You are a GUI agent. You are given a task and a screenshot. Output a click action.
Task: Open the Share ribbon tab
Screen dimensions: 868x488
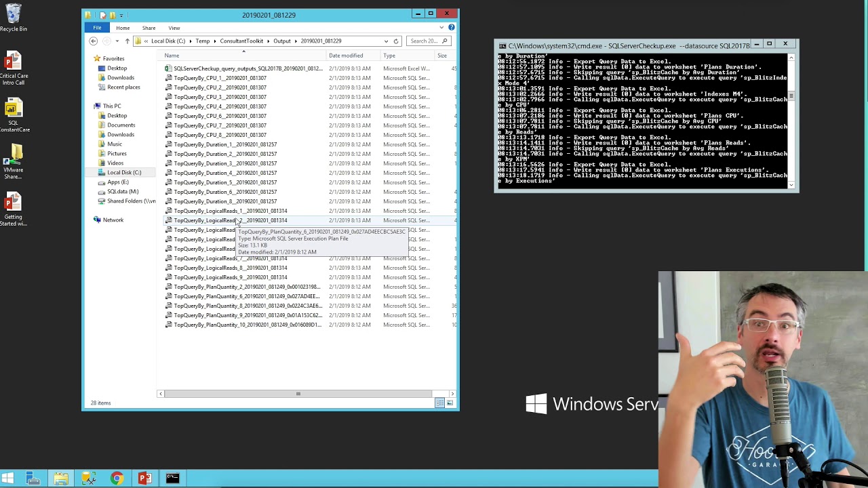(x=149, y=28)
